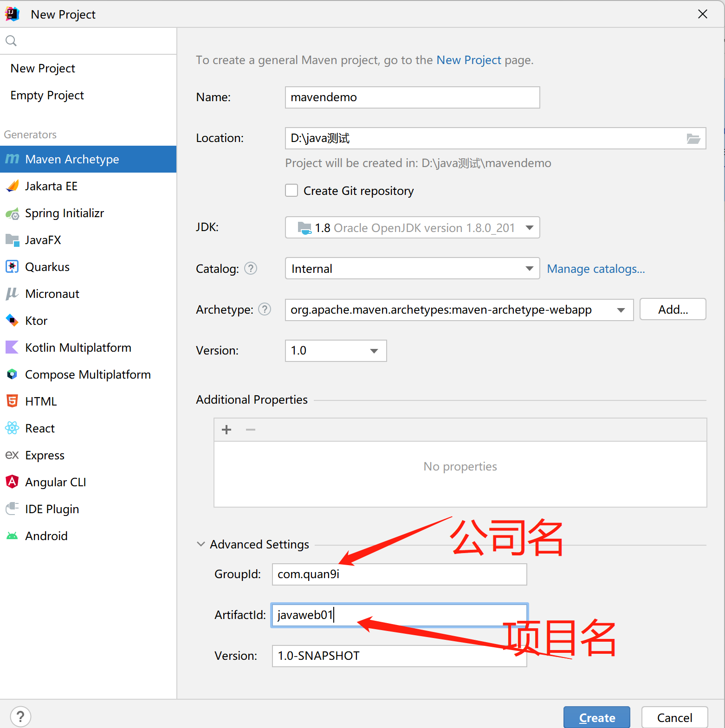This screenshot has width=725, height=728.
Task: Select Maven Archetype generator
Action: pyautogui.click(x=88, y=159)
